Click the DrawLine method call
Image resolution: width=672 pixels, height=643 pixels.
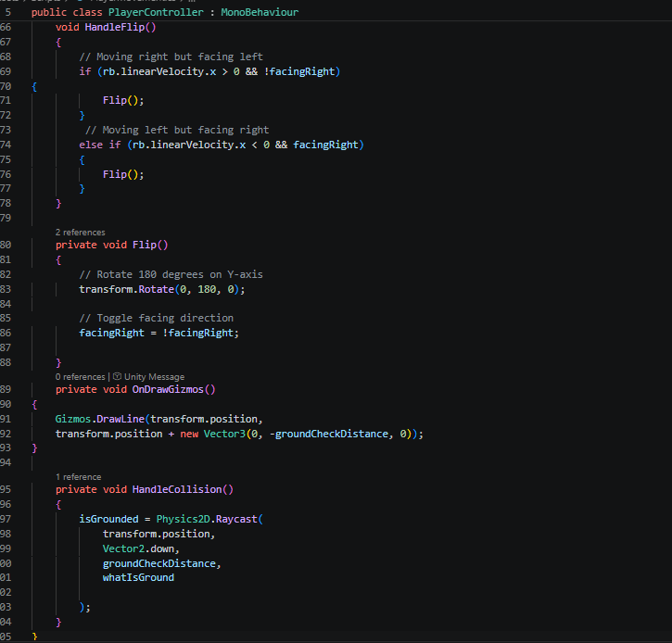120,419
